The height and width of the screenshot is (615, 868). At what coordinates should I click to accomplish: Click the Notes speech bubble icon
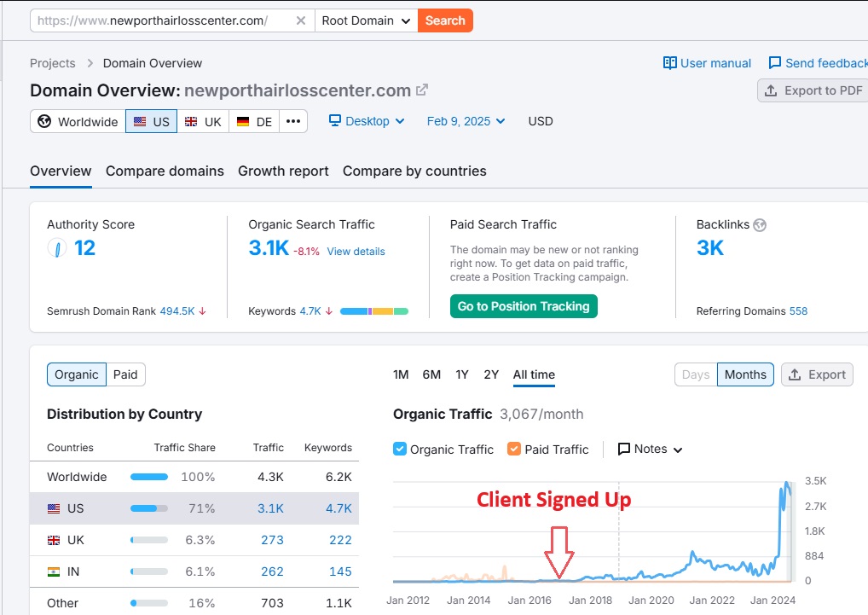(624, 449)
